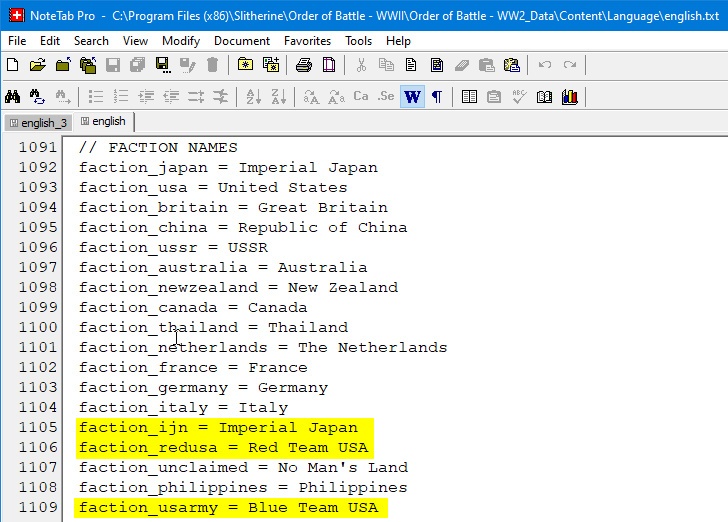Click the Save As icon with dots

tap(162, 65)
